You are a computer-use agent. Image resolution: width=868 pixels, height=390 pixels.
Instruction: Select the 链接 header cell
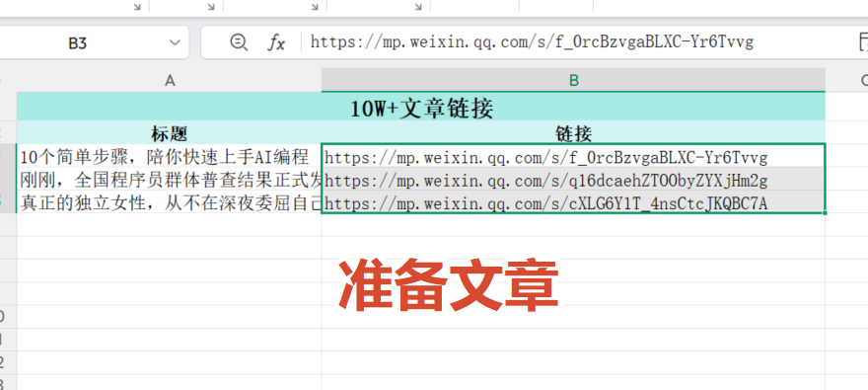pos(573,133)
